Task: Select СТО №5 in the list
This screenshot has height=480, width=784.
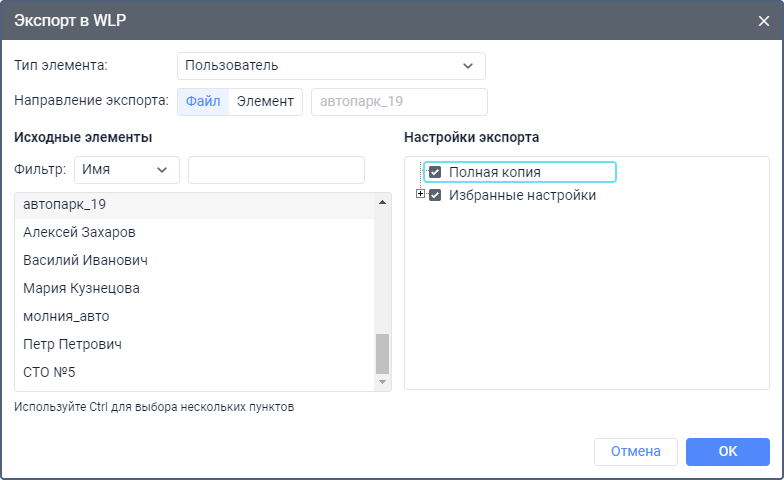Action: tap(195, 372)
